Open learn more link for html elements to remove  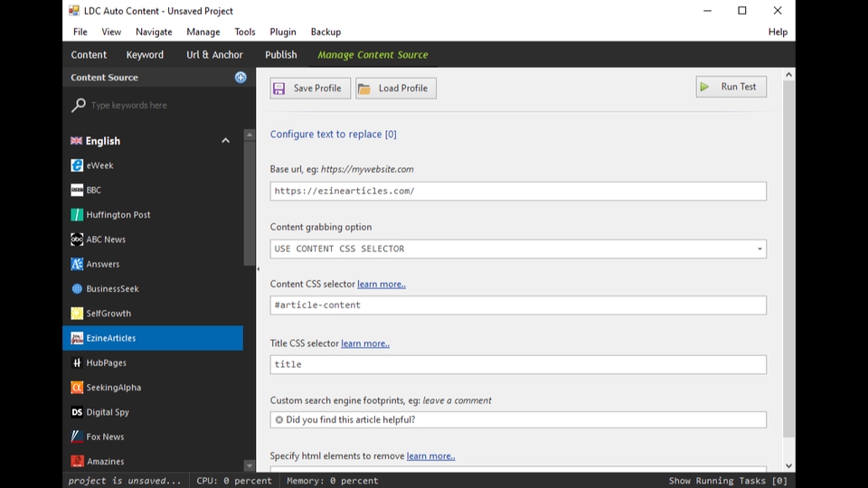tap(430, 455)
